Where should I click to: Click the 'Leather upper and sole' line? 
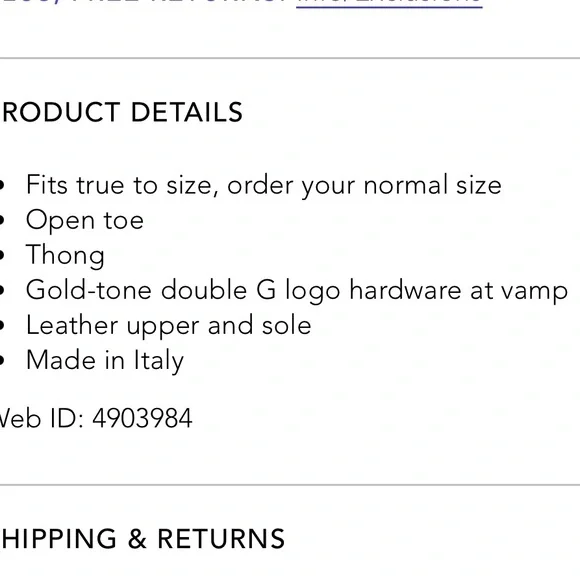point(169,326)
